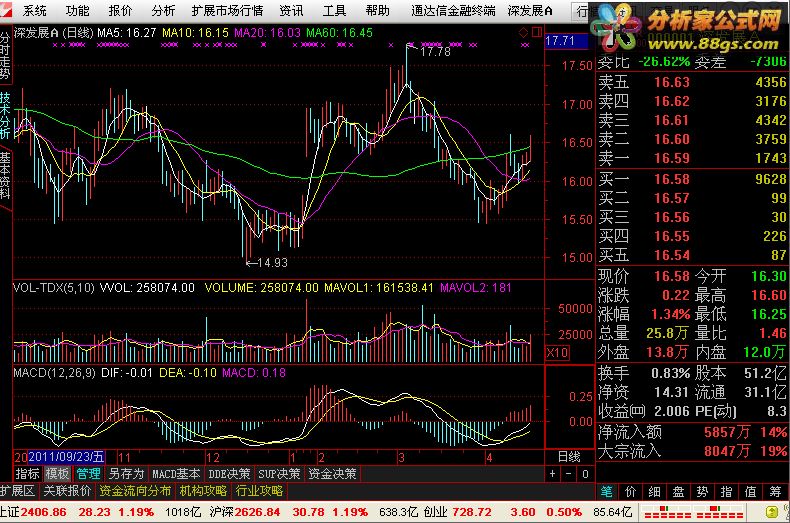Click the MACD(12,26,9) indicator title
The image size is (790, 523).
(x=54, y=373)
